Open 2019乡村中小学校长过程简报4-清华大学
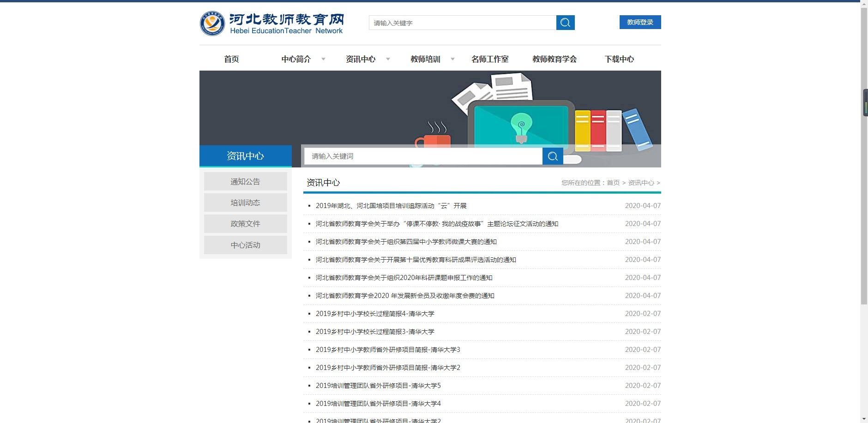The width and height of the screenshot is (868, 423). [376, 313]
